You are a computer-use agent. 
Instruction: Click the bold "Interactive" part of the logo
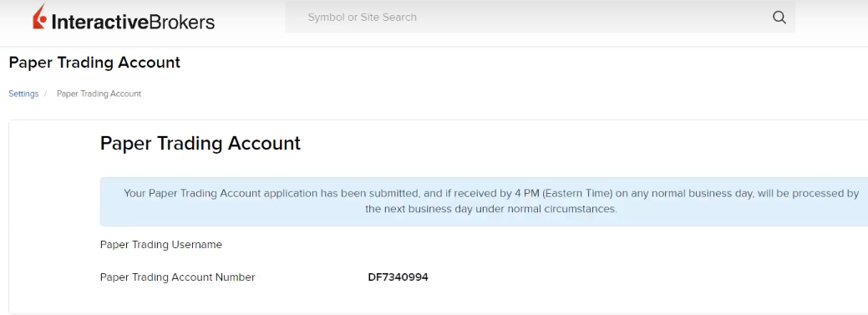point(101,22)
